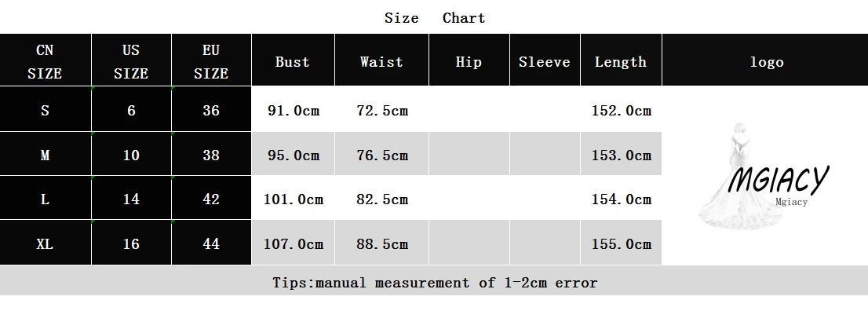
Task: Click the 88.5cm waist value
Action: 382,244
